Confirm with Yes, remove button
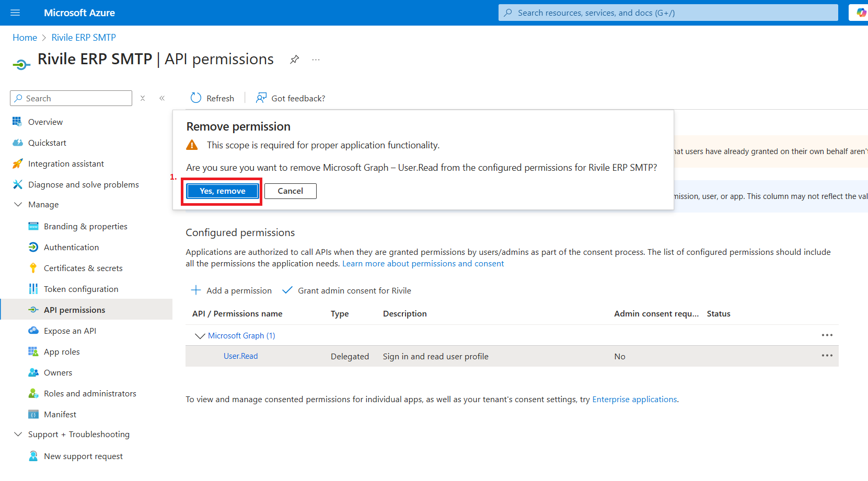Screen dimensions: 868x481 (222, 191)
